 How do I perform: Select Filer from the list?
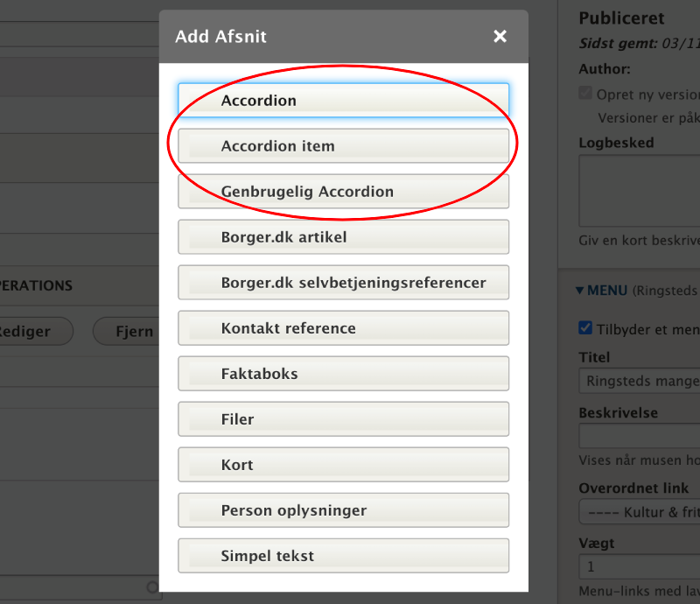[343, 419]
